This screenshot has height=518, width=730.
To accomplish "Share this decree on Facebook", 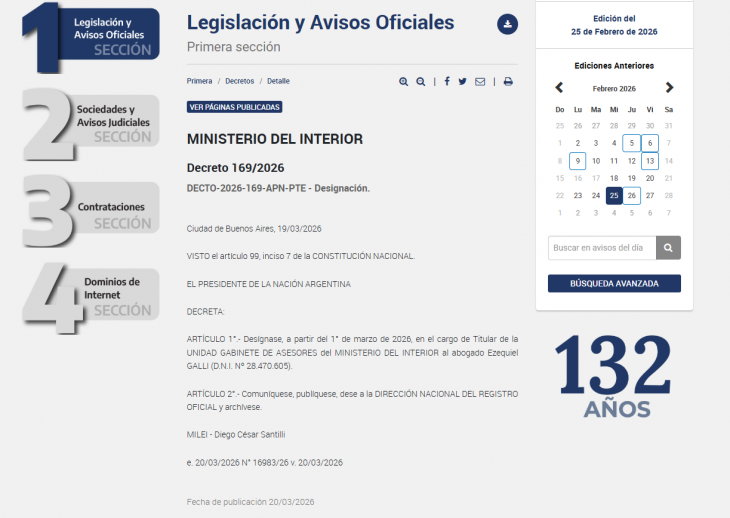I will click(x=446, y=82).
